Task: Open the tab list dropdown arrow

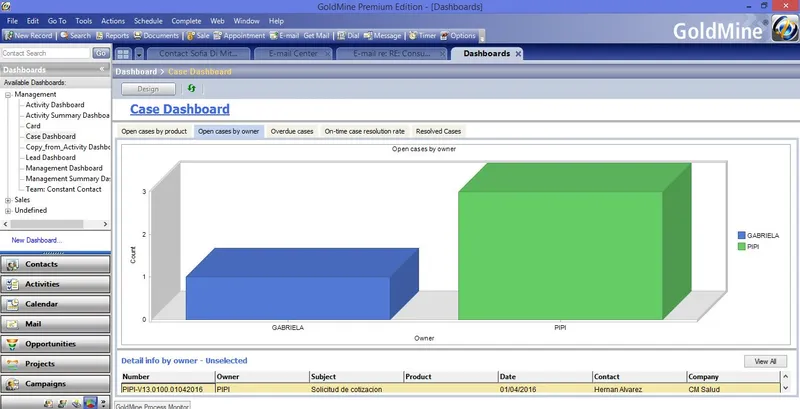Action: coord(138,54)
